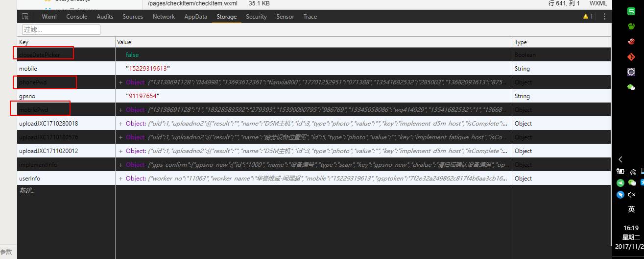The image size is (644, 259).
Task: Select the uploadJXC1710180576 key cell
Action: tap(67, 137)
